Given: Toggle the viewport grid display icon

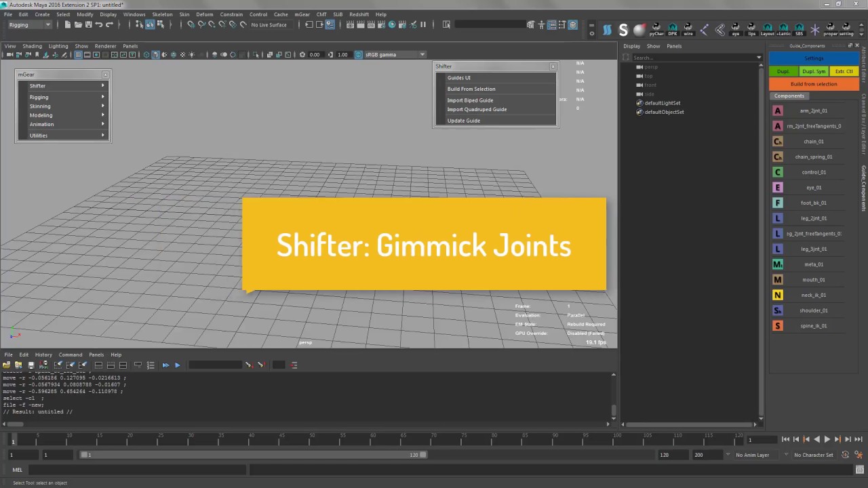Looking at the screenshot, I should (79, 54).
